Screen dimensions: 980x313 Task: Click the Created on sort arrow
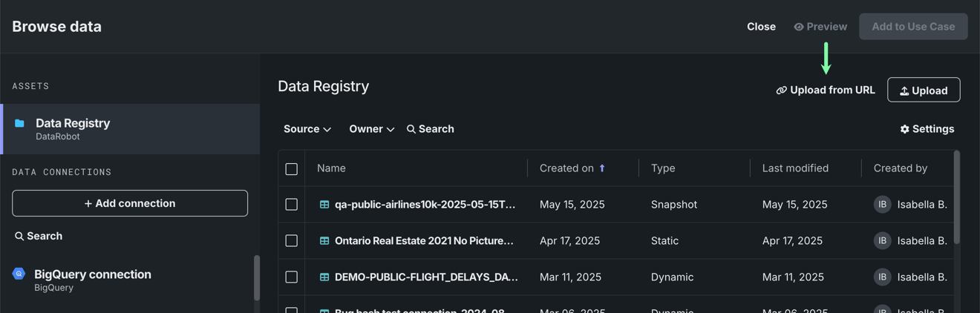point(602,168)
